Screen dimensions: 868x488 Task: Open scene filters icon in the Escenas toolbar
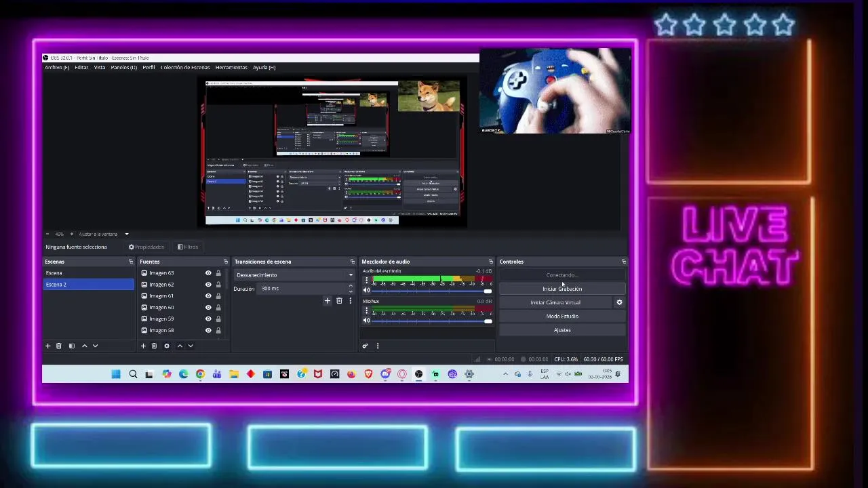(71, 346)
